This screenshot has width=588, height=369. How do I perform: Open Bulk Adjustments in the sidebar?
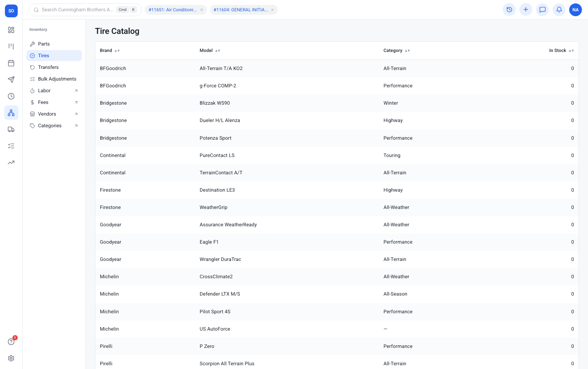[54, 79]
